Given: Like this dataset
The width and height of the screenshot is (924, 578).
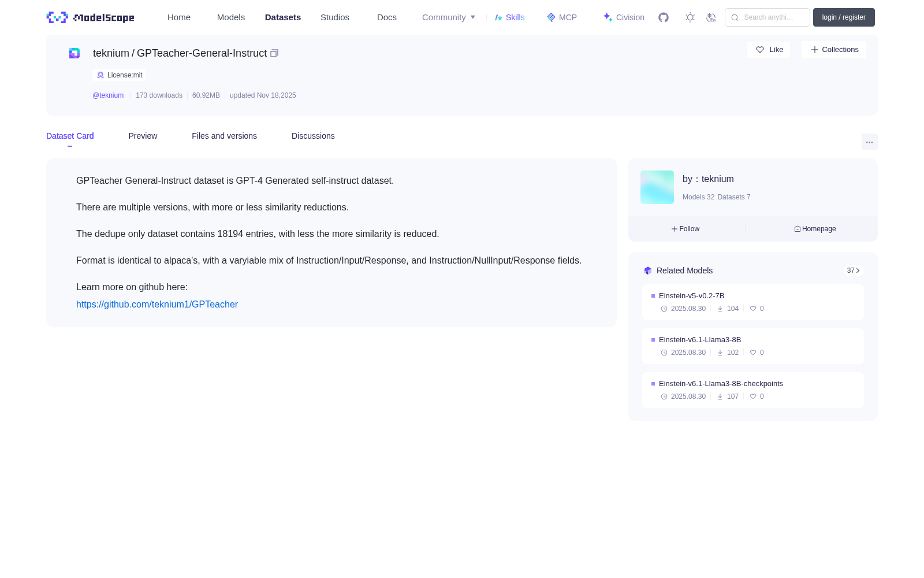Looking at the screenshot, I should 769,50.
